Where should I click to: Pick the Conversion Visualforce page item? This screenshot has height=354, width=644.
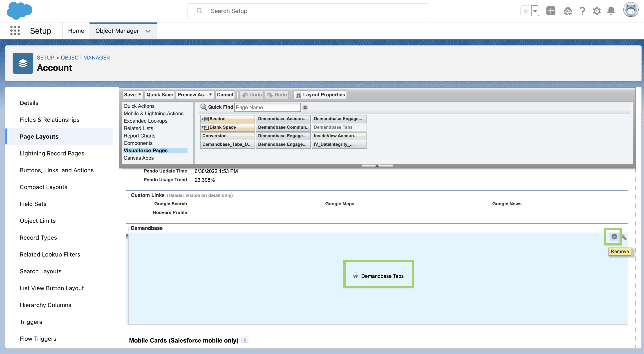(x=228, y=136)
